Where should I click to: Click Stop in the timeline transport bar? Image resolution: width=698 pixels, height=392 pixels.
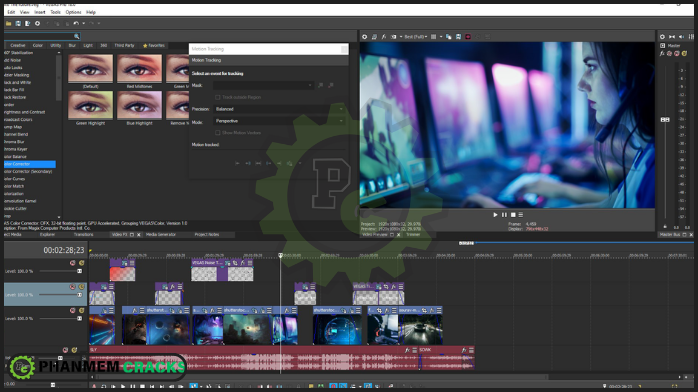click(142, 387)
